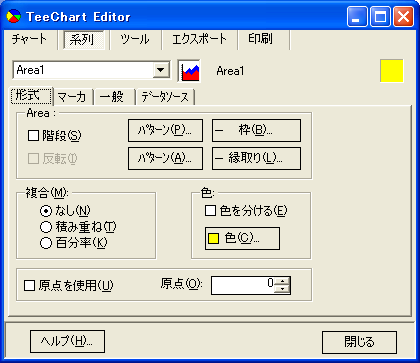Click the 閉じる button
Viewport: 420px width, 363px height.
(x=359, y=342)
